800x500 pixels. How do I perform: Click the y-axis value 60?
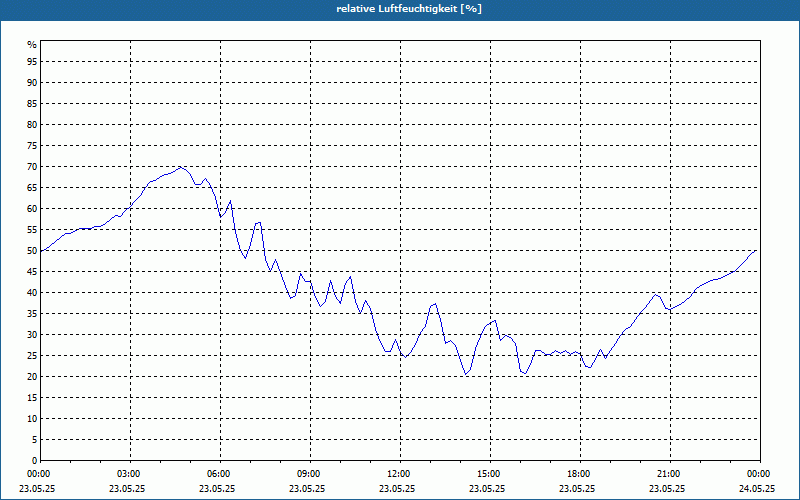(32, 209)
